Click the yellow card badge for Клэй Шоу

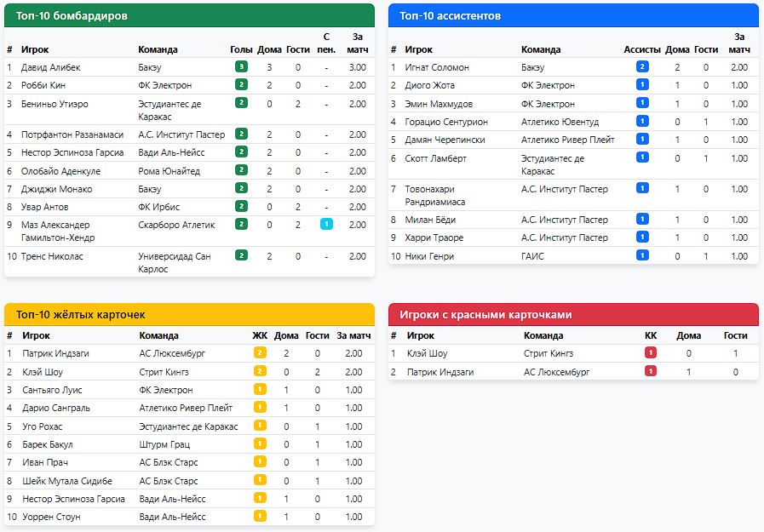[x=260, y=371]
